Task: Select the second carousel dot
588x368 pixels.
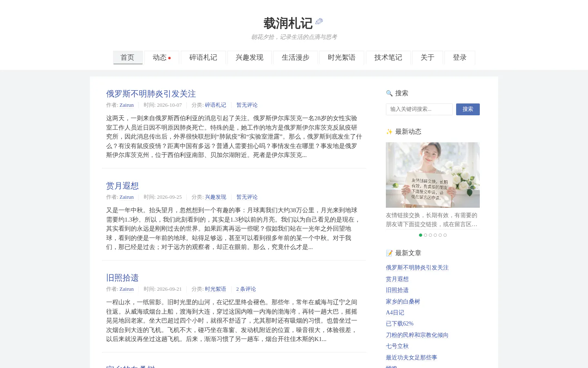Action: [x=425, y=235]
